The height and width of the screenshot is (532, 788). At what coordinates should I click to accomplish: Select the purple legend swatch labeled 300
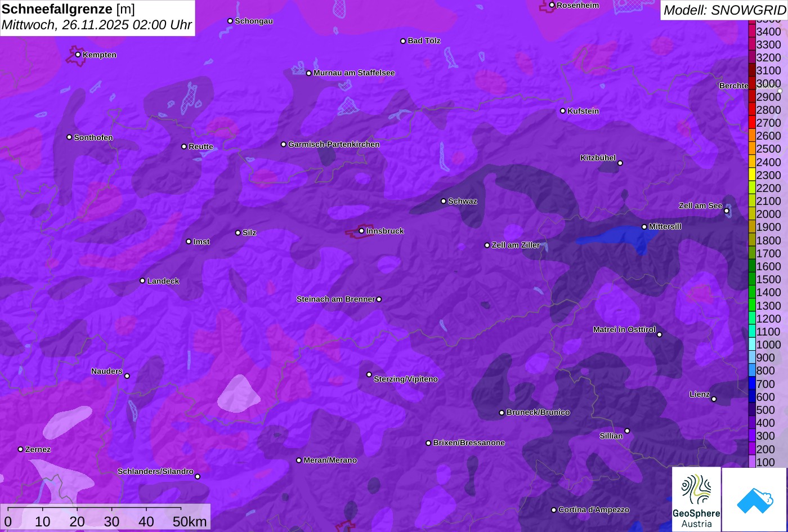point(752,436)
